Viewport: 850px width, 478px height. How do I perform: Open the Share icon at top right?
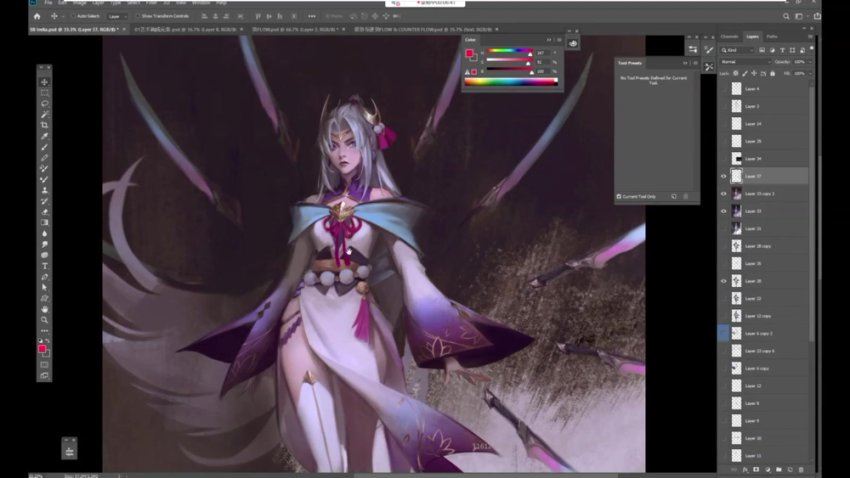(817, 16)
